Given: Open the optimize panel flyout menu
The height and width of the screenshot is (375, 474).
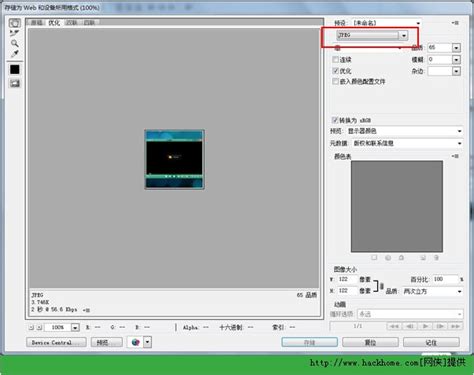Looking at the screenshot, I should coord(456,23).
